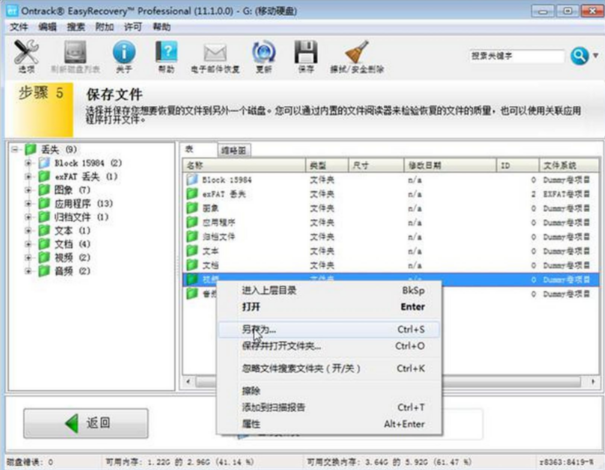Expand the 应用程序 (13) tree node
This screenshot has height=470, width=605.
29,203
